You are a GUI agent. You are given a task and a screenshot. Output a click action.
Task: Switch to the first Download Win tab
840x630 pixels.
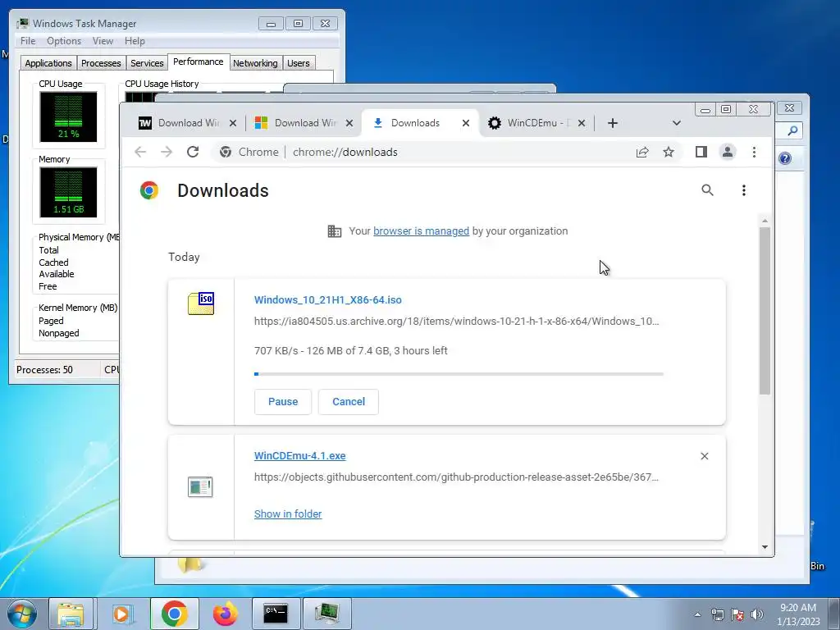(186, 123)
